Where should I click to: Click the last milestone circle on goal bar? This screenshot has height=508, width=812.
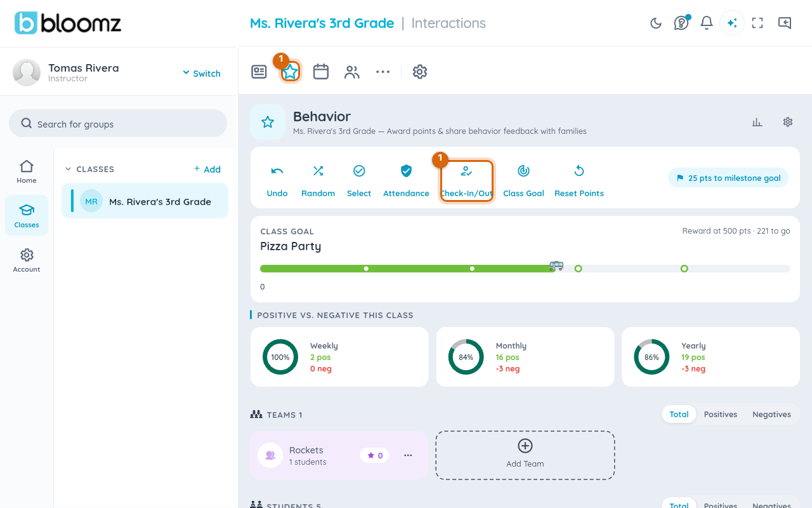pos(684,269)
